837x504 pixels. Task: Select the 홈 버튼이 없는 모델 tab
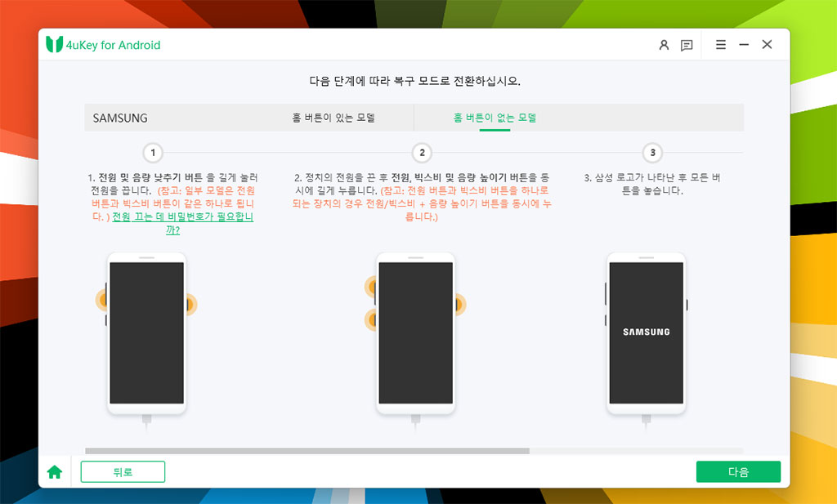tap(495, 118)
